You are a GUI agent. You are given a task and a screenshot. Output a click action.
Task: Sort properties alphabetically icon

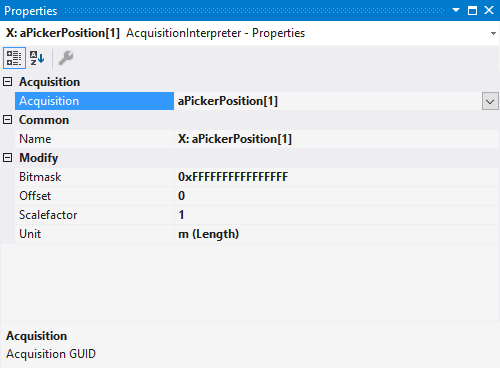[x=37, y=58]
